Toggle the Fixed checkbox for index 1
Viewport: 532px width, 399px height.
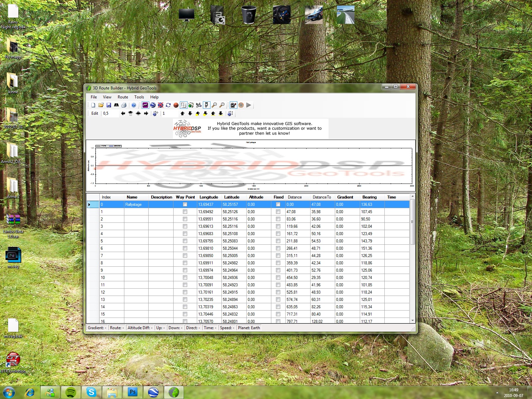pos(278,212)
